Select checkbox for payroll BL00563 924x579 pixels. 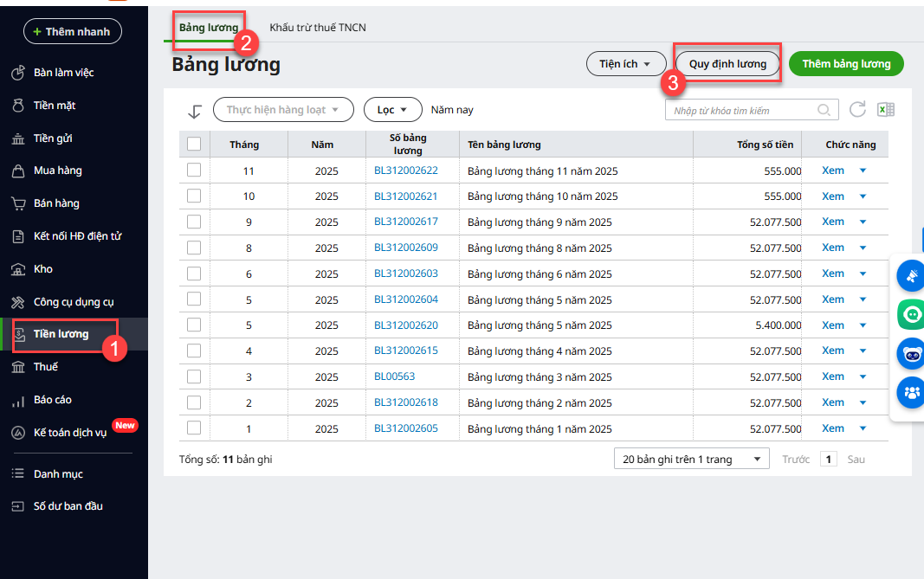(x=194, y=376)
